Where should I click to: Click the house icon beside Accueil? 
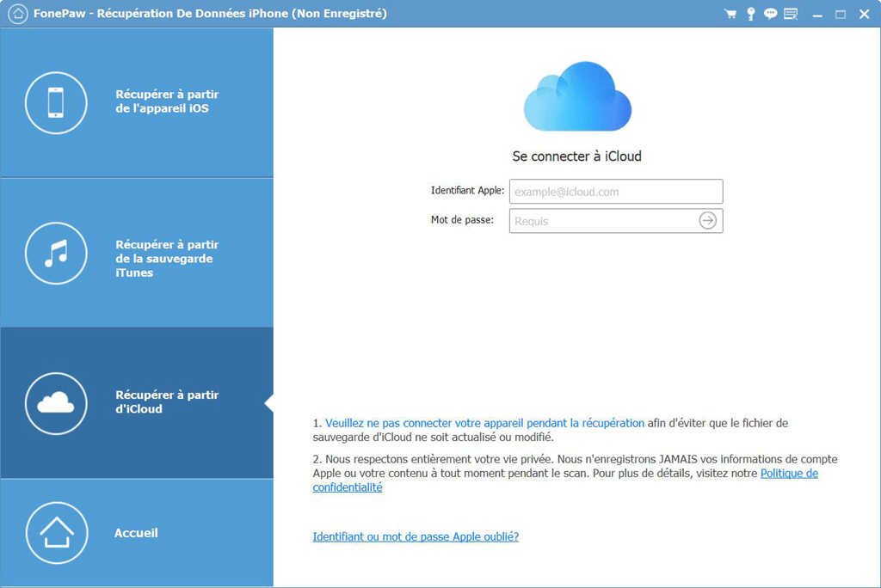coord(56,533)
